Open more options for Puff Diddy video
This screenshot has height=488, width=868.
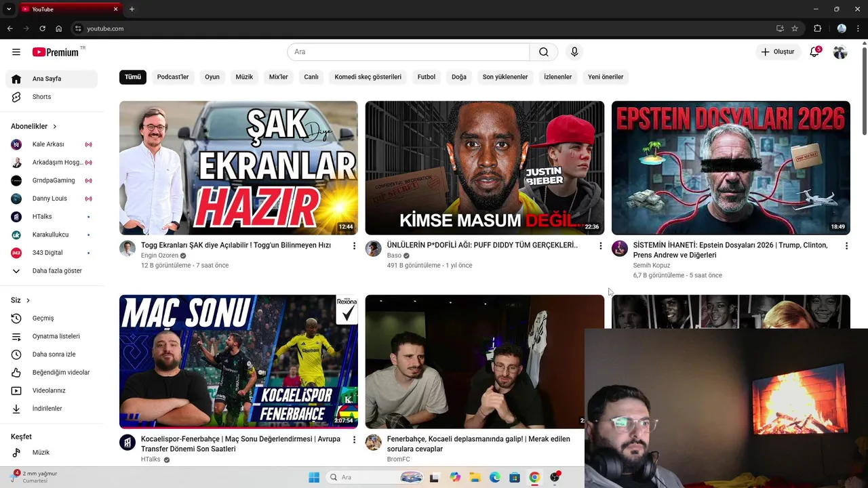coord(600,246)
